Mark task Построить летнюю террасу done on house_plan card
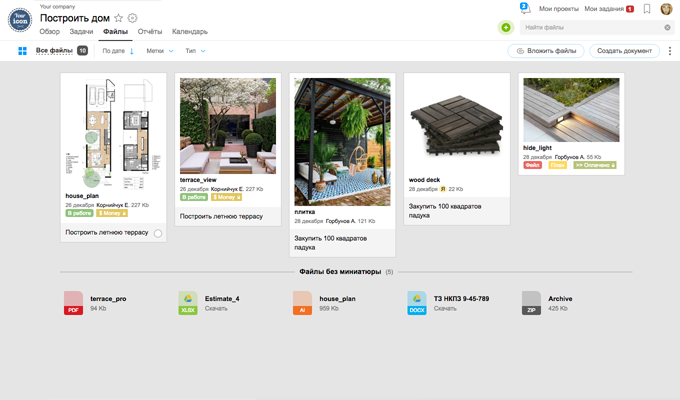680x400 pixels. (x=158, y=233)
